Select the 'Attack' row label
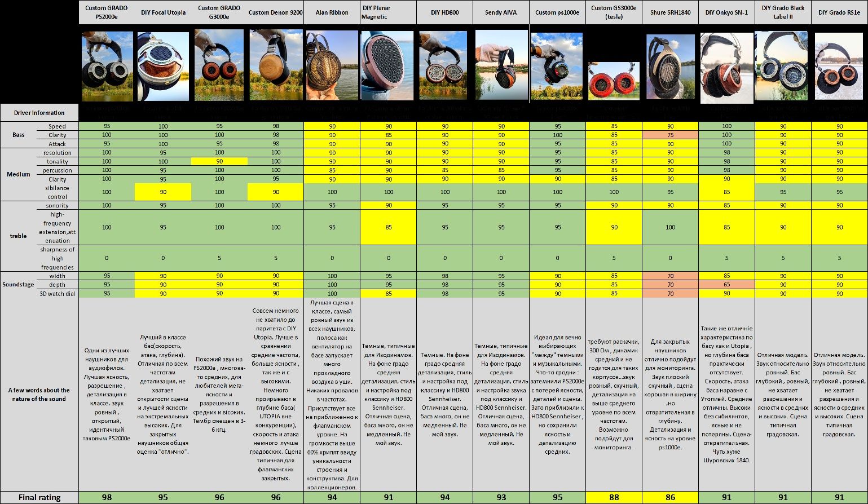The height and width of the screenshot is (504, 868). pos(58,144)
